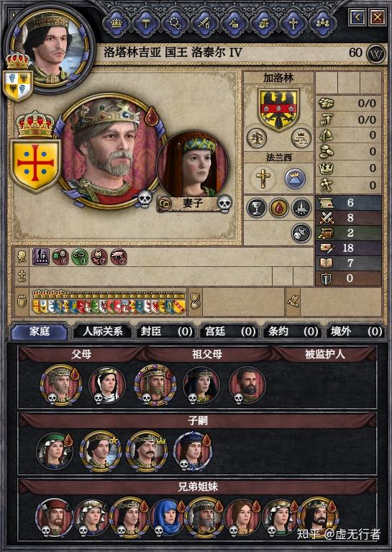
Task: Click the wine goblet trait icon
Action: click(257, 207)
